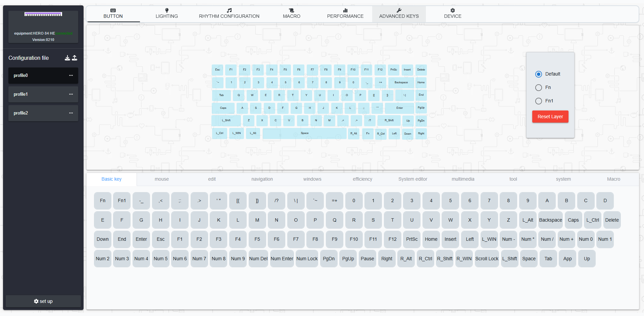Open the set up button at bottom
Screen dimensions: 644x316
click(x=43, y=301)
